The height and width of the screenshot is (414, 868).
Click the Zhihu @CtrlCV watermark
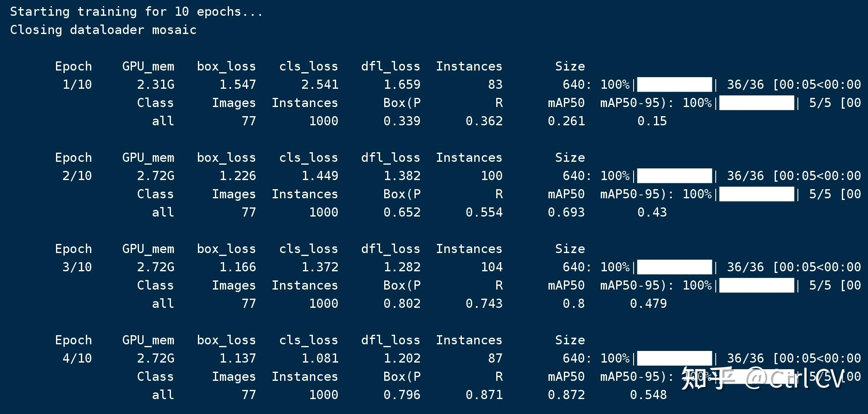tap(763, 378)
